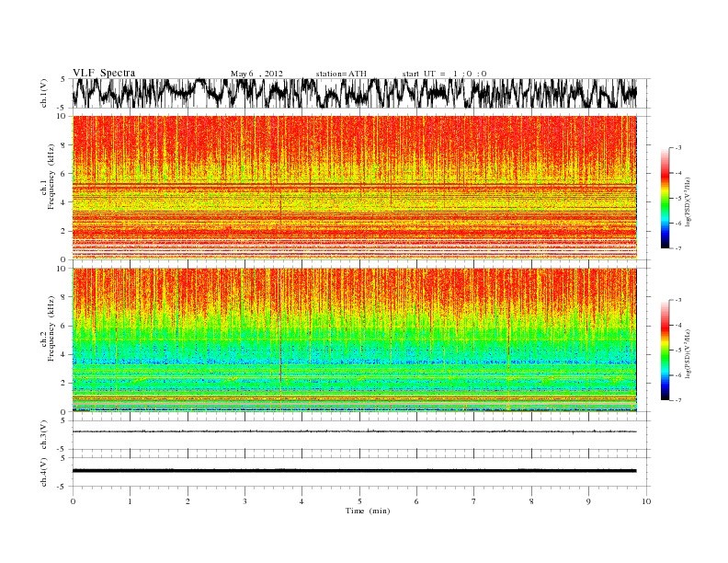Screen dimensions: 728x563
Task: Click the "4" kHz tick on ch.2 spectrogram axis
Action: point(63,354)
